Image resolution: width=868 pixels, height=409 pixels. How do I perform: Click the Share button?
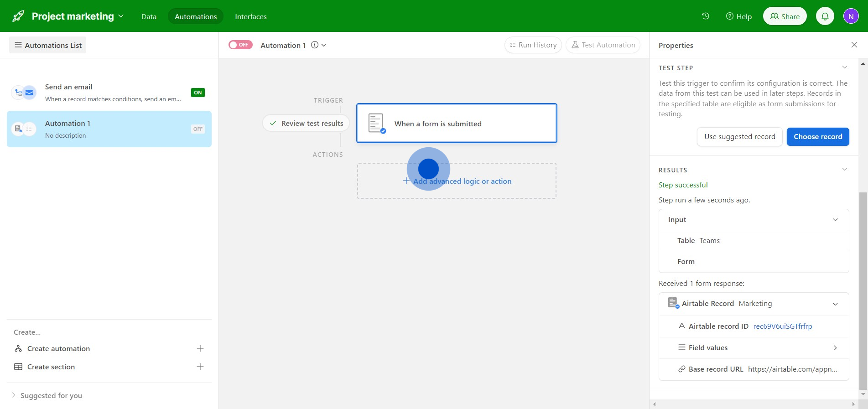pyautogui.click(x=785, y=16)
